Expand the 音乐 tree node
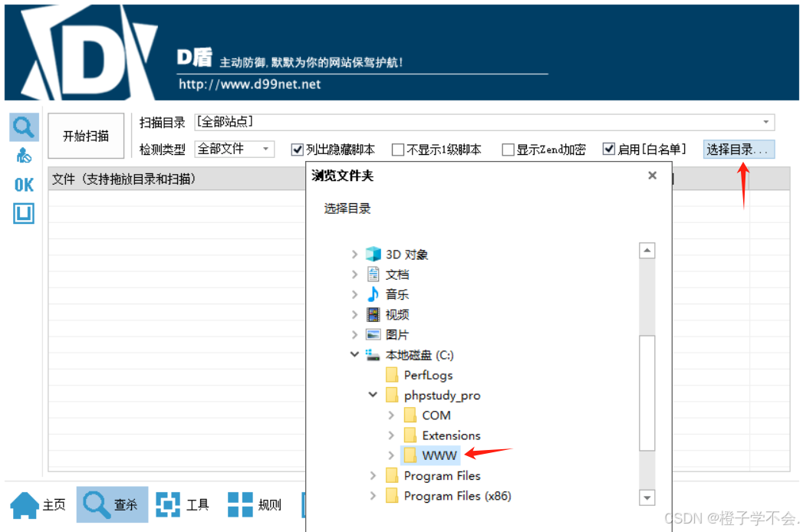The width and height of the screenshot is (803, 532). [x=355, y=294]
